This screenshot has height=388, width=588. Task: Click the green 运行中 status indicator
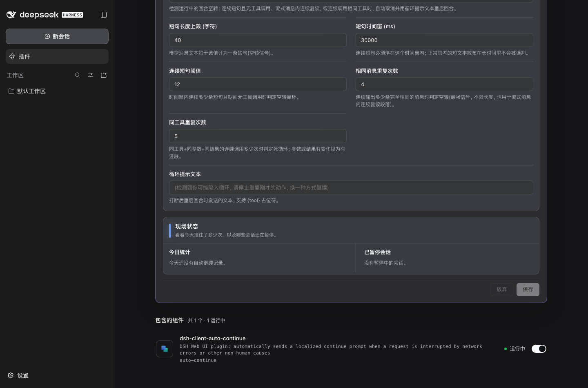[514, 349]
